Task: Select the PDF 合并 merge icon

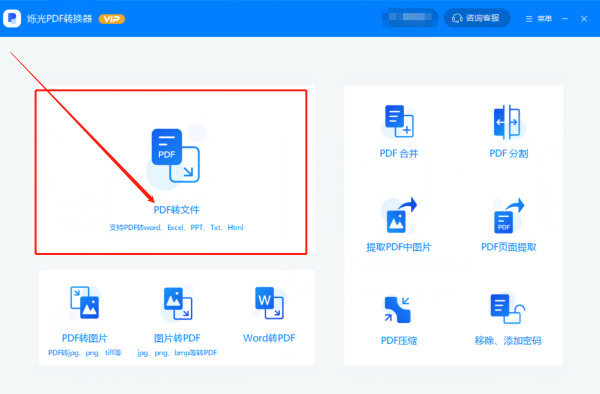Action: tap(399, 121)
